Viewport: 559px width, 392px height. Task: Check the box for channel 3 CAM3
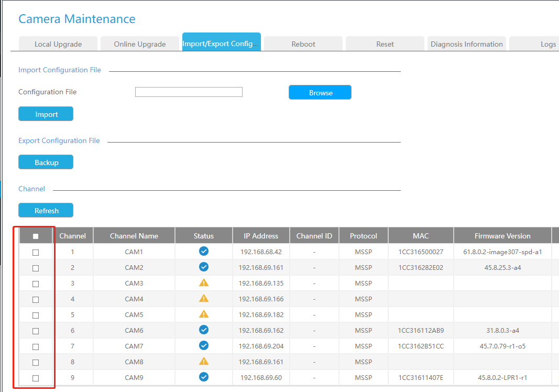tap(36, 284)
